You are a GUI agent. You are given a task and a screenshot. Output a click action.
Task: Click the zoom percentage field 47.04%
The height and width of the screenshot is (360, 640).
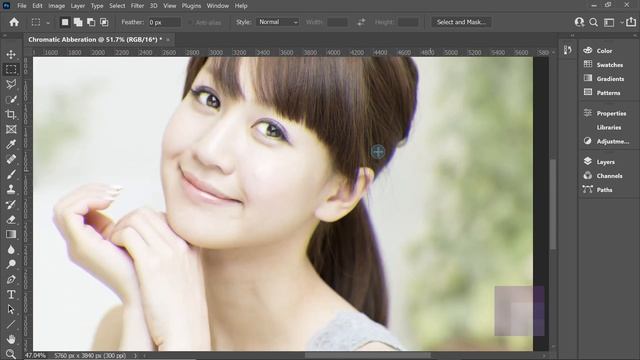click(x=36, y=356)
